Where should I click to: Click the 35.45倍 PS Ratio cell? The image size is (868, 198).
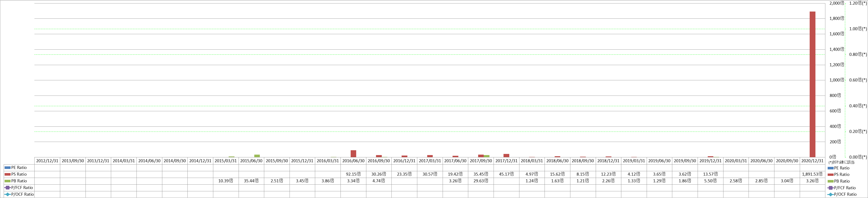[481, 174]
